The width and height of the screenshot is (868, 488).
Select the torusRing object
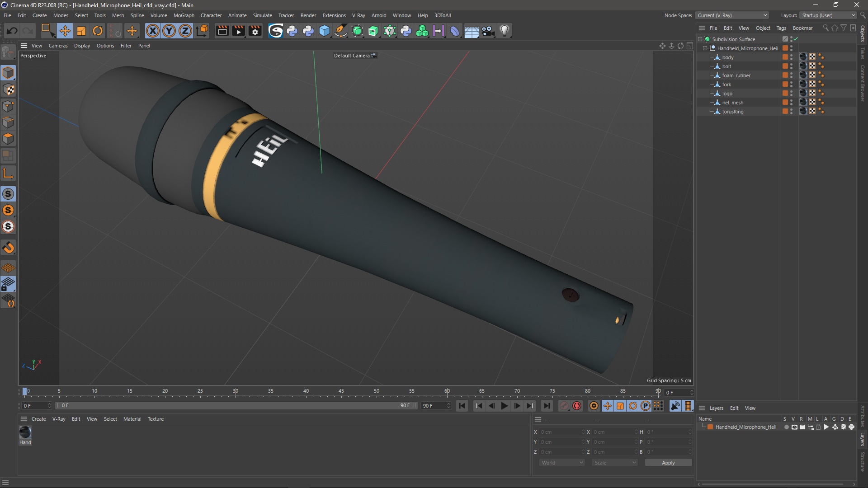point(732,112)
